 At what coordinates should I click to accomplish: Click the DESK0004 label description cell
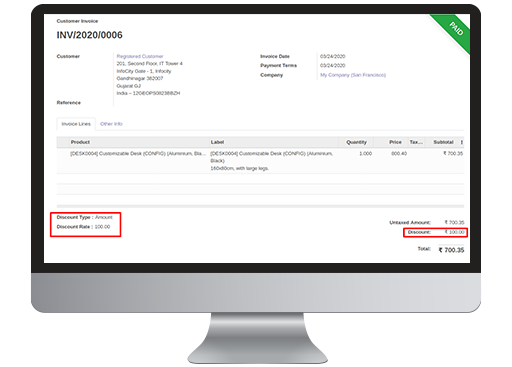coord(272,161)
